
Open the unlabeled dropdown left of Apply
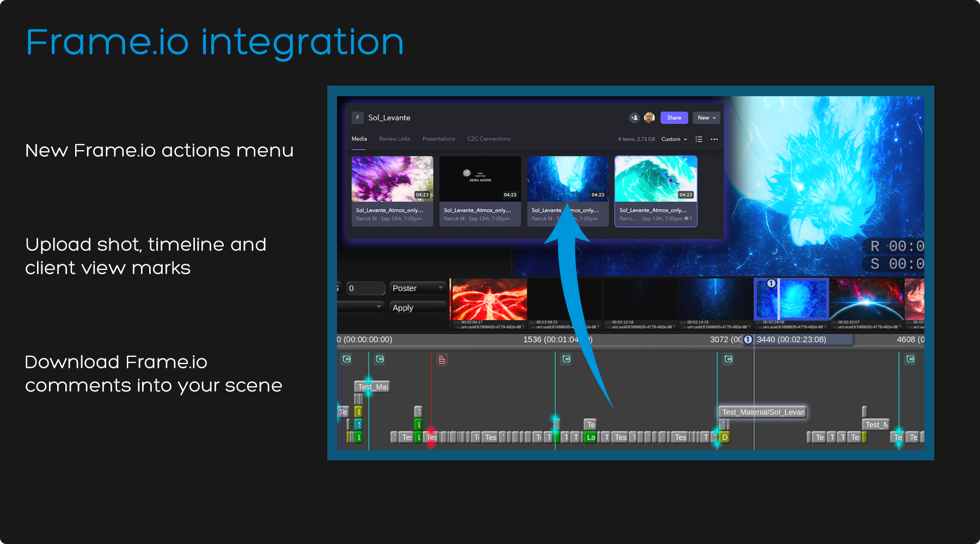[x=361, y=307]
